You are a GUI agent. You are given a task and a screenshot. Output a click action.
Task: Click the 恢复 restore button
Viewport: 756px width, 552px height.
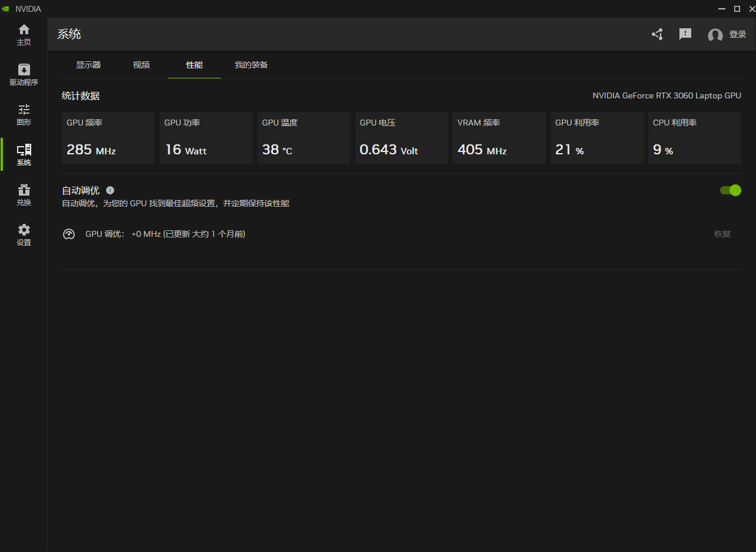722,234
